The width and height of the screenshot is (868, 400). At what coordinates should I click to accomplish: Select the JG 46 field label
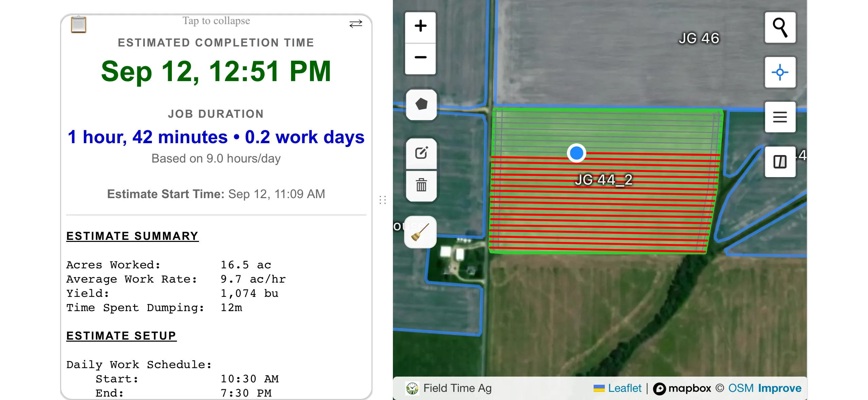point(699,38)
